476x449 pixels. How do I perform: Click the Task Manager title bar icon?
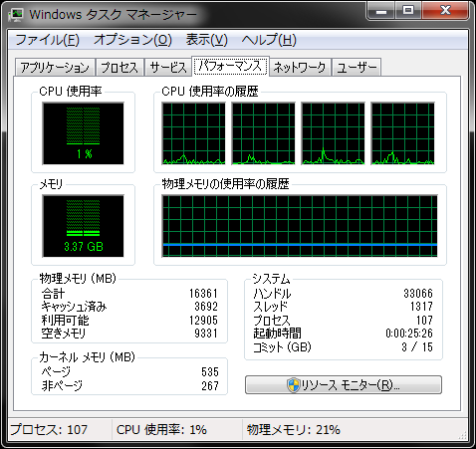coord(16,14)
